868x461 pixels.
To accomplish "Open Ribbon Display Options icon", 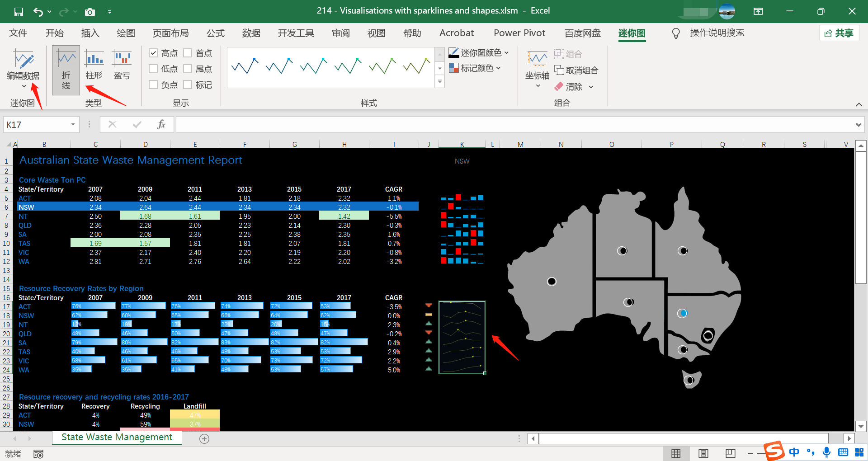I will coord(758,11).
